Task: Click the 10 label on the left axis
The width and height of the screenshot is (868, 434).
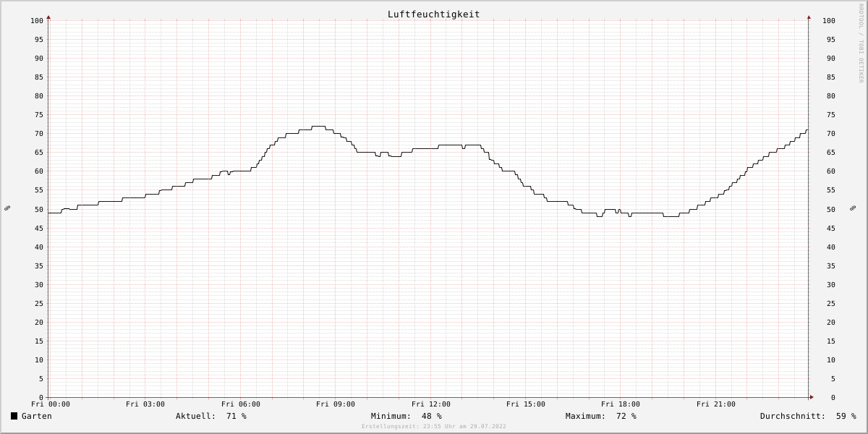Action: click(x=39, y=360)
